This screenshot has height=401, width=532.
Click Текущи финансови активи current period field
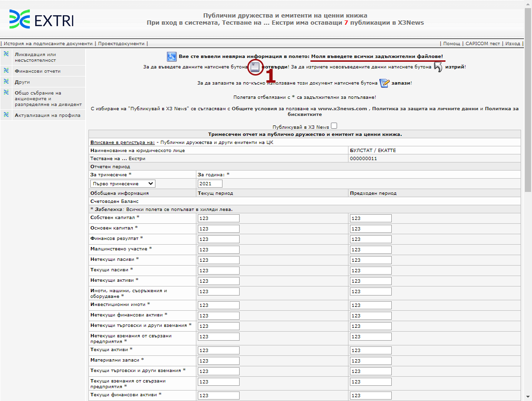tap(219, 396)
